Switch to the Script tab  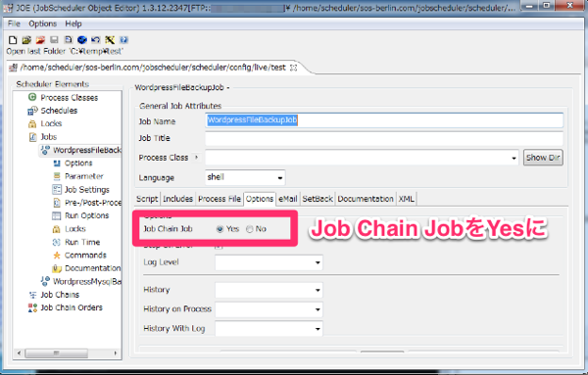coord(147,199)
